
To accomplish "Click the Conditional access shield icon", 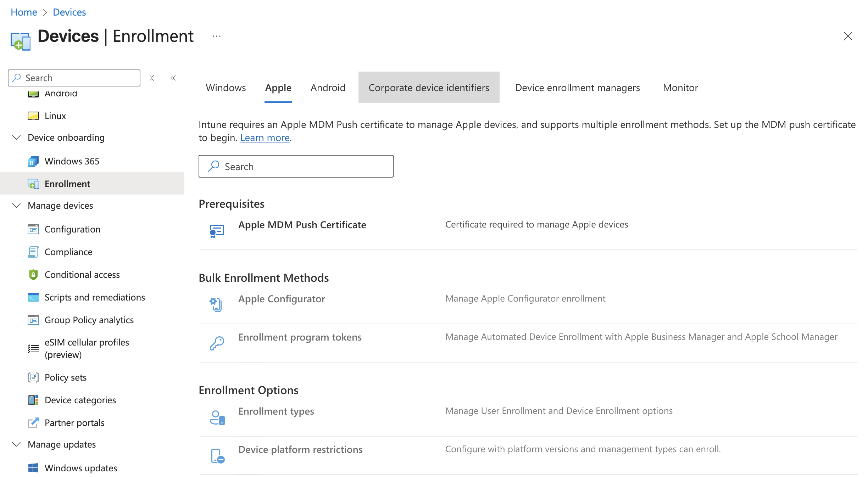I will (33, 274).
